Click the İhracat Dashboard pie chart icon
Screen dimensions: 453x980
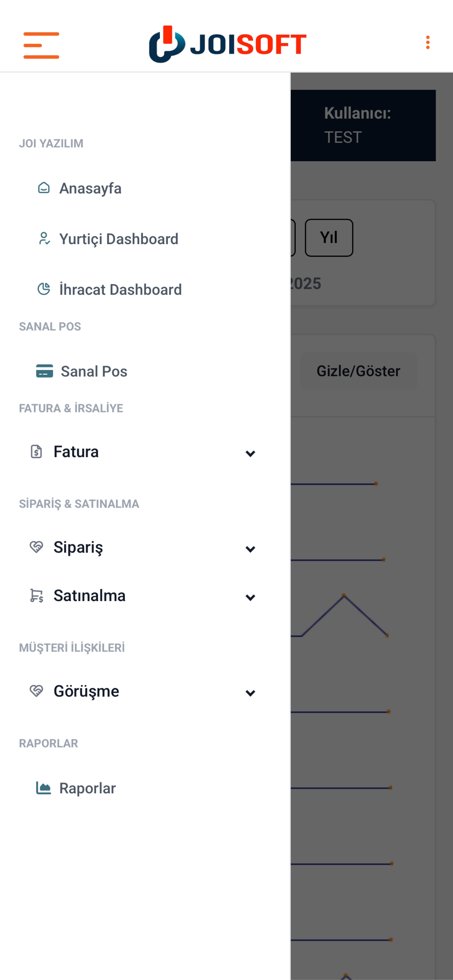[x=44, y=289]
